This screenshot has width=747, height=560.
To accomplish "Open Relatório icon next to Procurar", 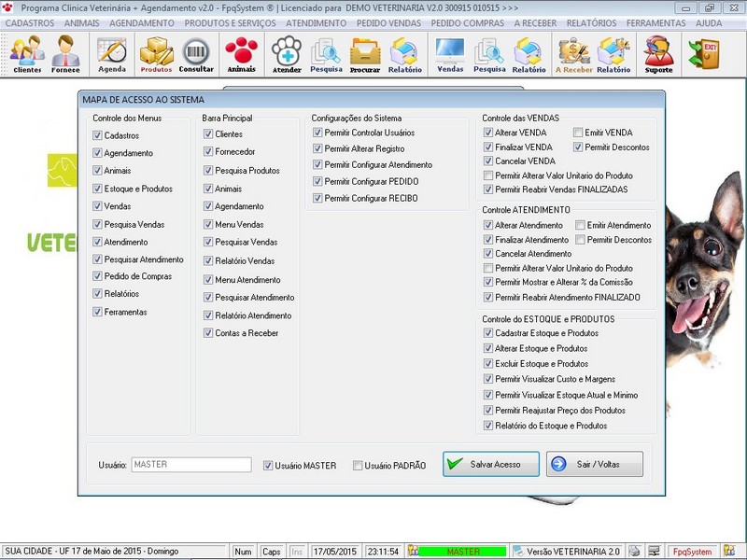I will [x=404, y=54].
